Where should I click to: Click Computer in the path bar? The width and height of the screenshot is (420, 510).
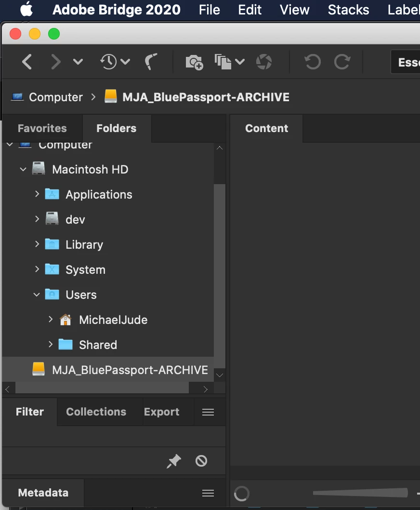[x=55, y=97]
